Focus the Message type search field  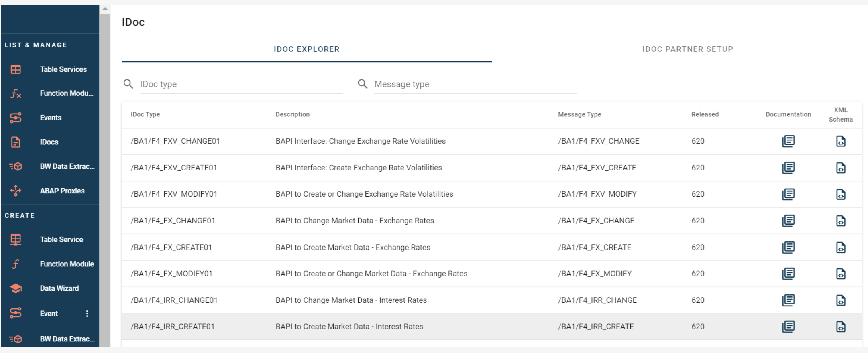coord(475,84)
